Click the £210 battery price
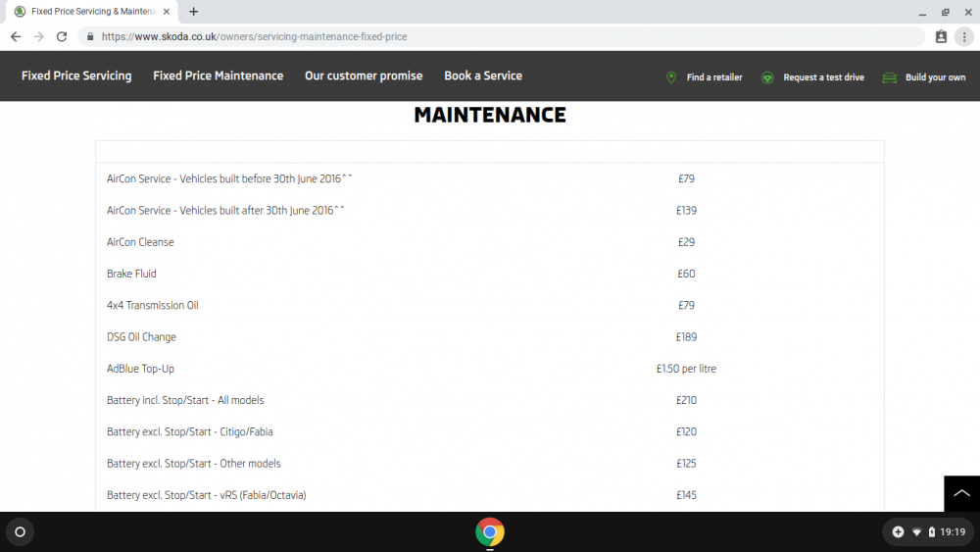980x552 pixels. pyautogui.click(x=686, y=400)
